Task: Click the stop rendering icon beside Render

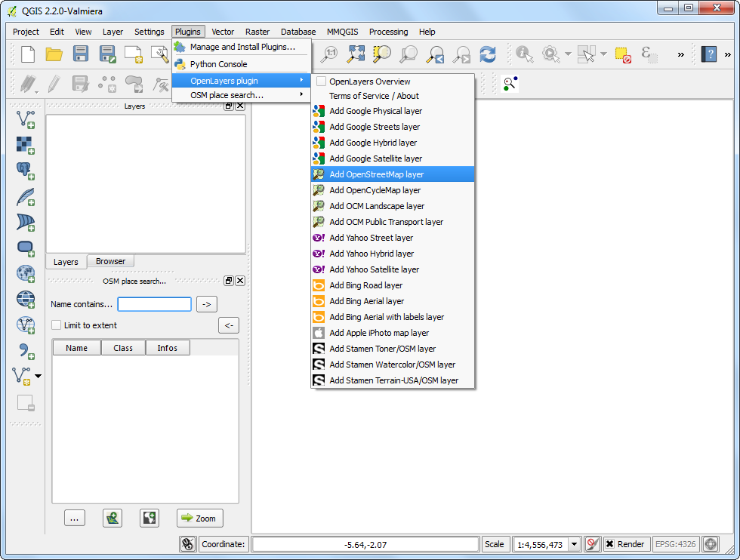Action: tap(592, 544)
